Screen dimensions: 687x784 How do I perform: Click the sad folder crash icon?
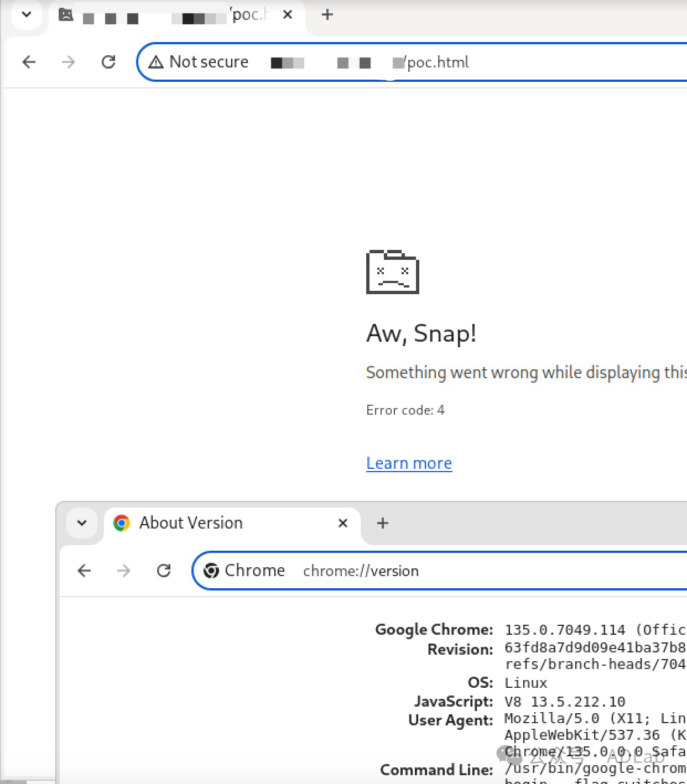click(x=392, y=272)
